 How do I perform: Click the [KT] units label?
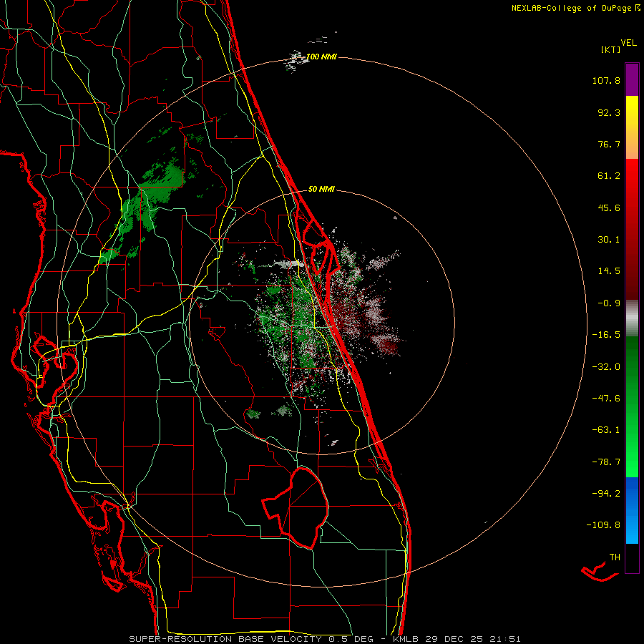point(610,49)
